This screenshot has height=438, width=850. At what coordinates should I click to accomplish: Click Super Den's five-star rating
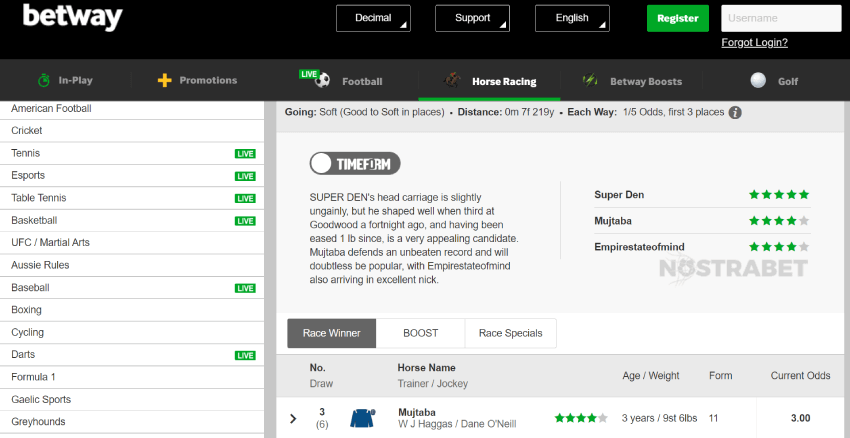click(x=779, y=195)
